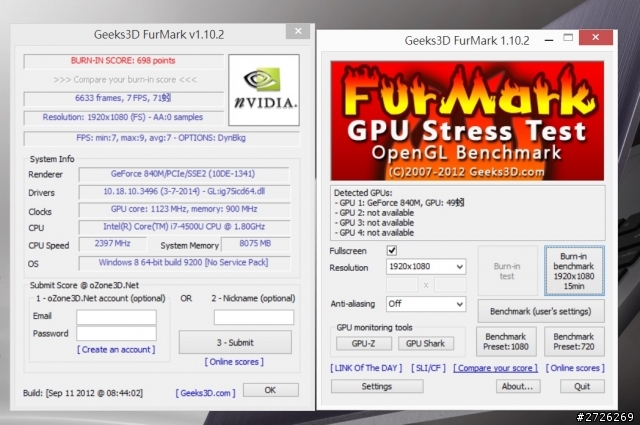Open the Create an account link

pyautogui.click(x=116, y=350)
